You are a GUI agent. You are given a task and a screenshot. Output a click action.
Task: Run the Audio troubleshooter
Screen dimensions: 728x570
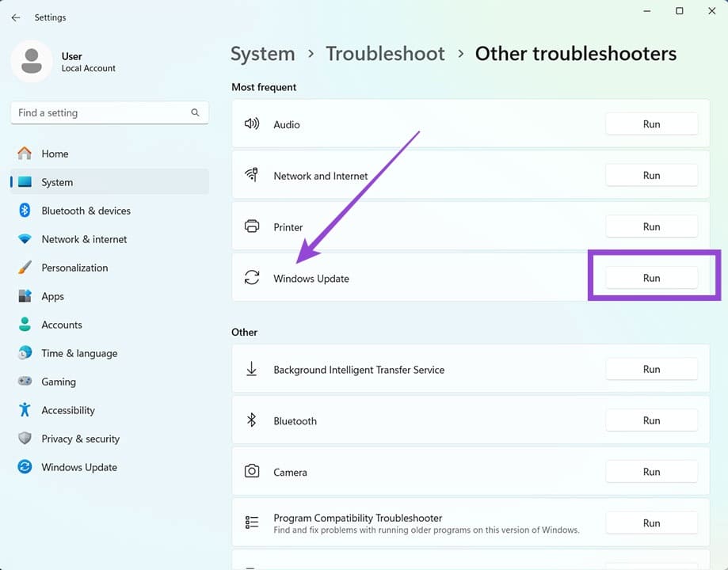click(x=651, y=124)
